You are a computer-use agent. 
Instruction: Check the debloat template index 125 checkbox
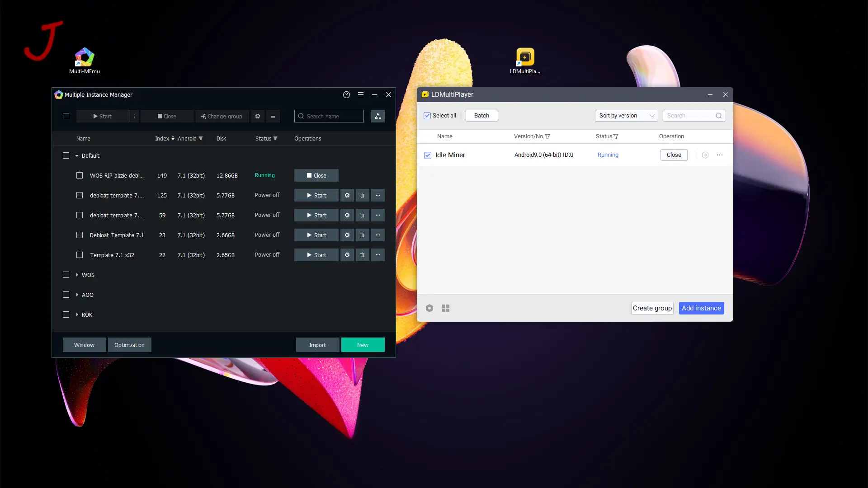[80, 195]
